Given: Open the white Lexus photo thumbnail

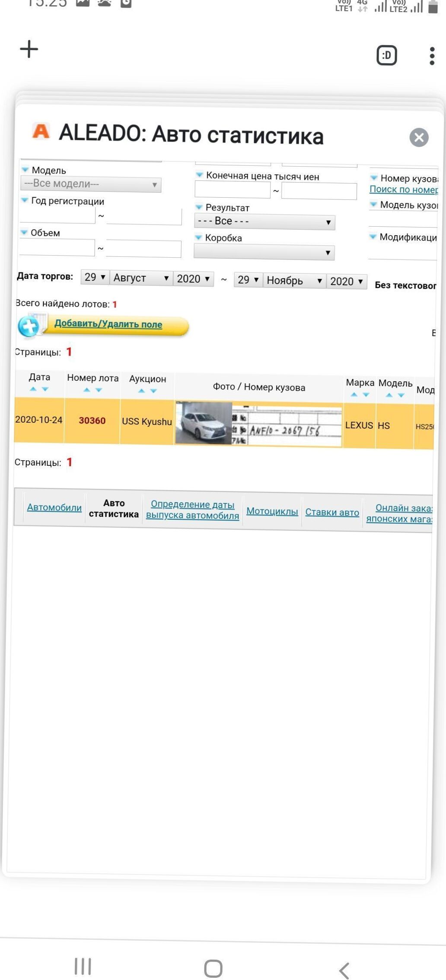Looking at the screenshot, I should click(x=204, y=423).
